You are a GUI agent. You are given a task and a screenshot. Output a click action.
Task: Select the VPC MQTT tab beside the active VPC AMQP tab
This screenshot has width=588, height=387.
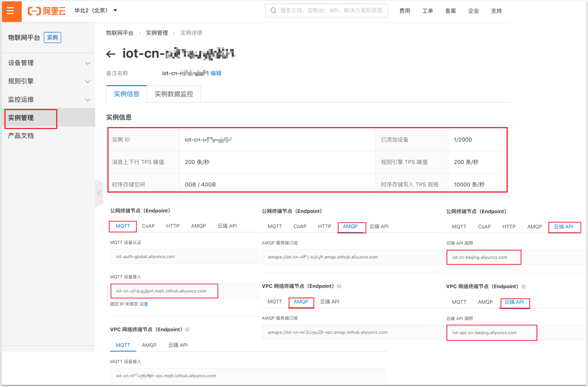(x=275, y=301)
